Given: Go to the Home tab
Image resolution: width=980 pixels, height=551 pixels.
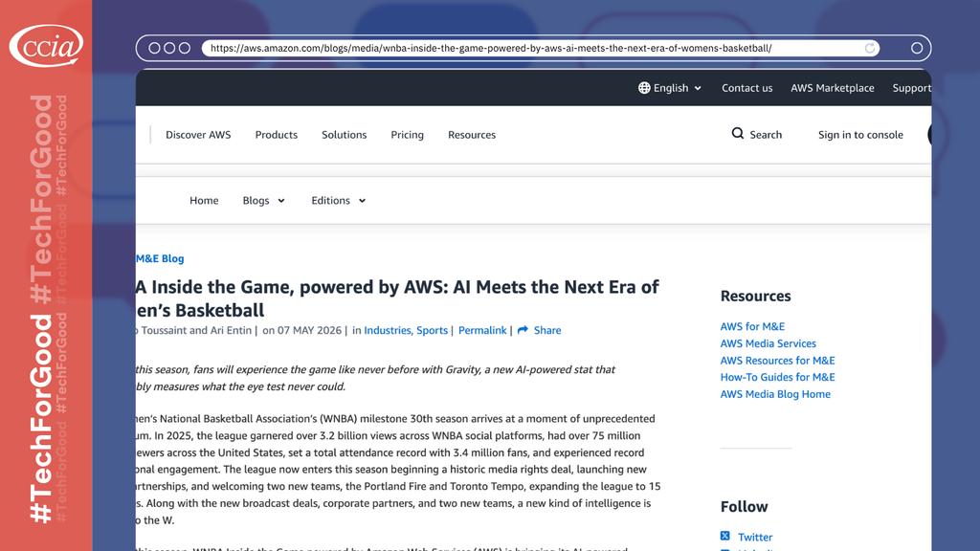Looking at the screenshot, I should pyautogui.click(x=205, y=201).
